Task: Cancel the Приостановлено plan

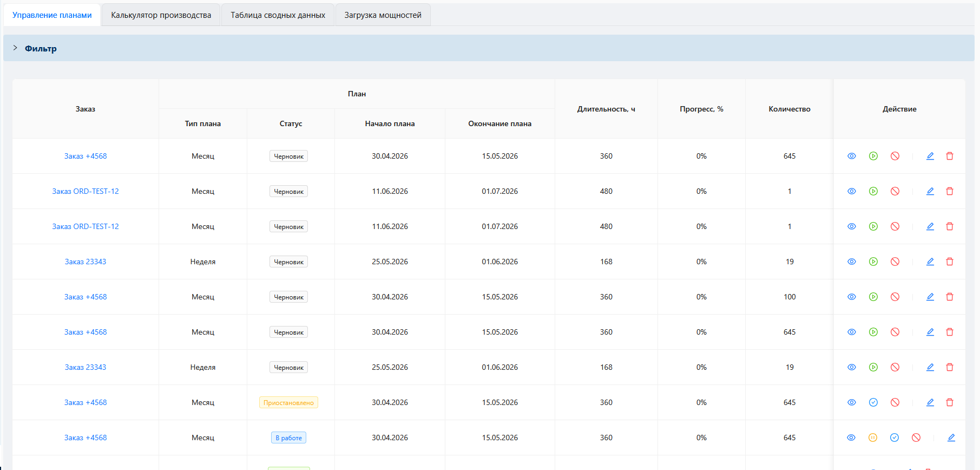Action: point(895,402)
